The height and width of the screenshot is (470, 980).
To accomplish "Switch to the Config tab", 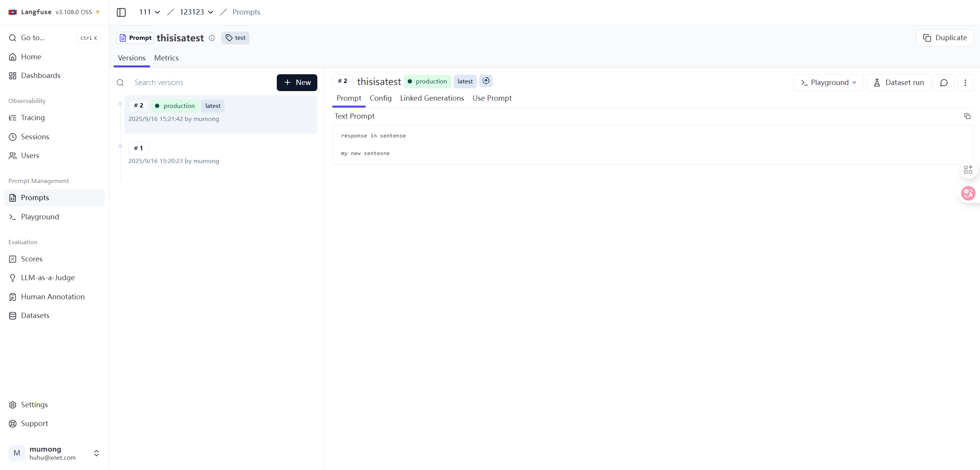I will [381, 98].
